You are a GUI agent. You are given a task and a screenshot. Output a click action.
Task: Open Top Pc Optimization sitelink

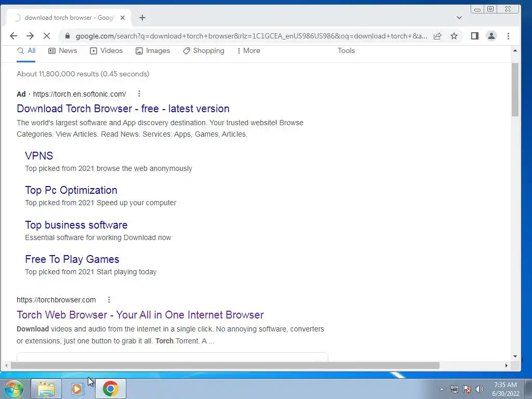tap(71, 190)
